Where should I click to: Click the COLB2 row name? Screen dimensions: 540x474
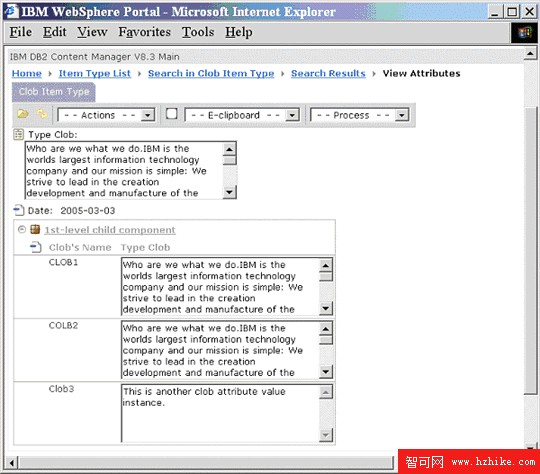(63, 326)
